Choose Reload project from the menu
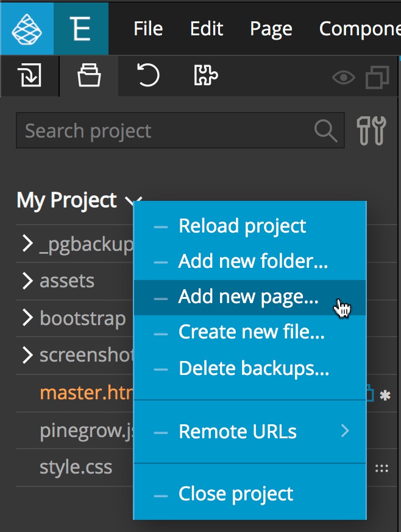The image size is (401, 532). [250, 226]
